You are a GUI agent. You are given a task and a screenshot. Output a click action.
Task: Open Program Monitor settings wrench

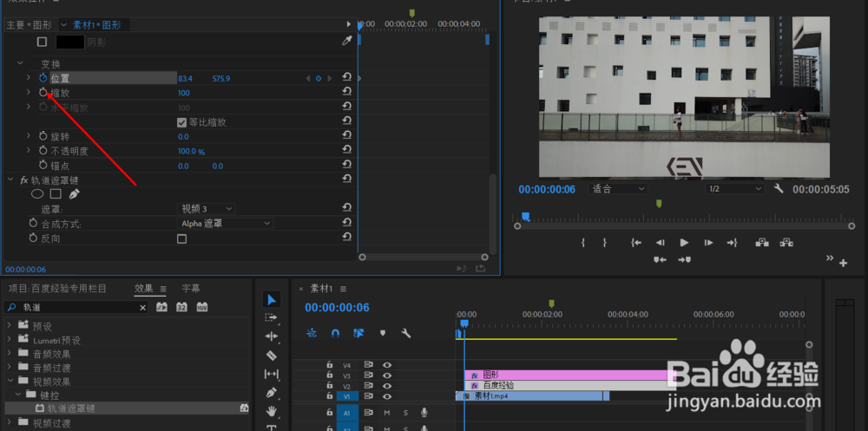pos(779,189)
